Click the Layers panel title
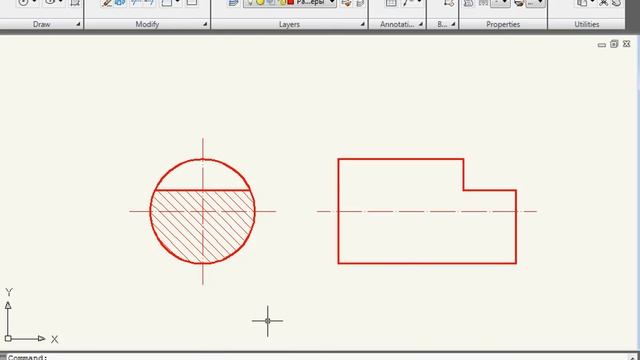The image size is (640, 360). (x=289, y=24)
